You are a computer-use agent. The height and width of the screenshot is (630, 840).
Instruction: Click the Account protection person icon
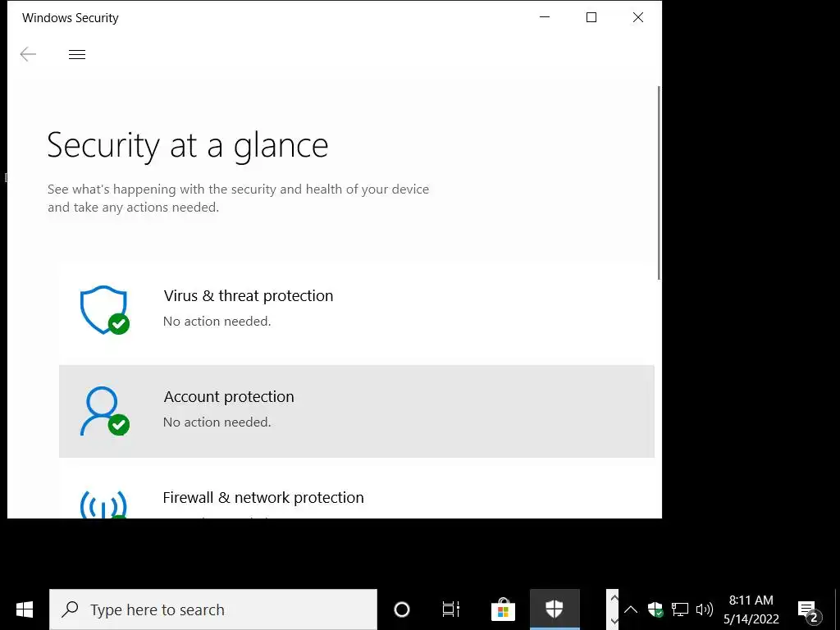(x=104, y=411)
